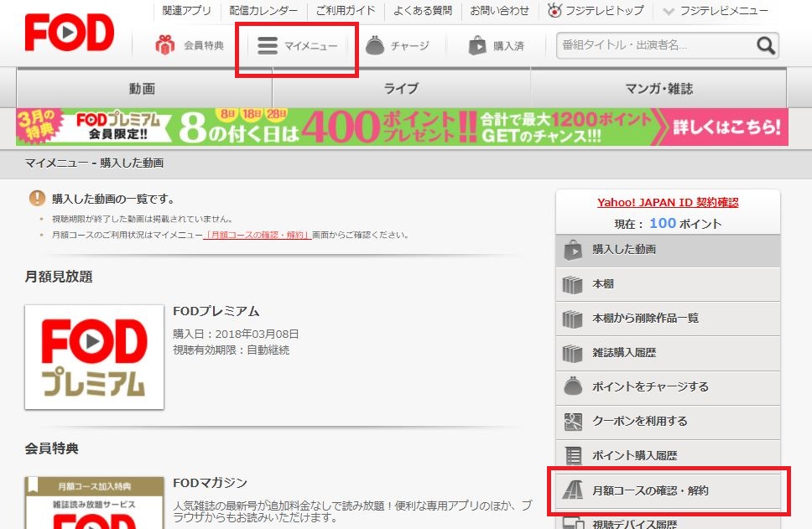Open the 動画 tab

pyautogui.click(x=144, y=88)
